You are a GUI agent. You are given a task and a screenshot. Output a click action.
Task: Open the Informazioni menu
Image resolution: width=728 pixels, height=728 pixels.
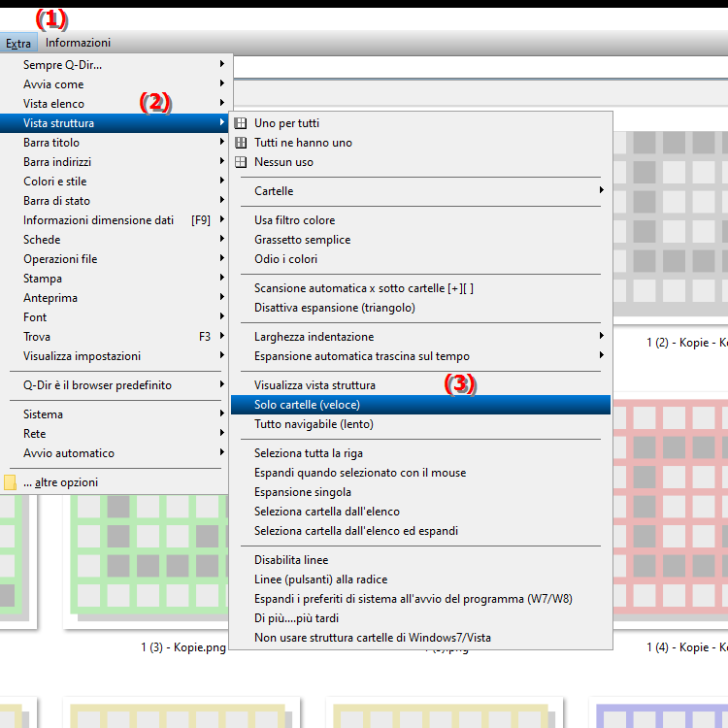[78, 43]
